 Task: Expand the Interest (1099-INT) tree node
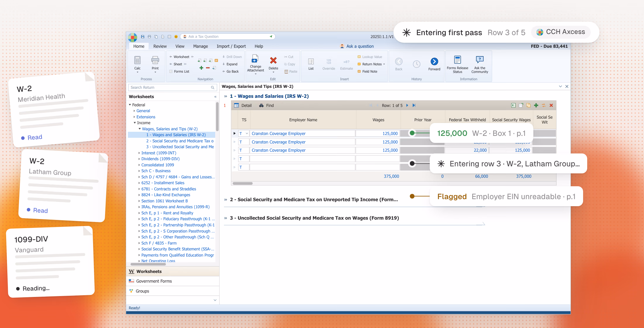coord(139,153)
